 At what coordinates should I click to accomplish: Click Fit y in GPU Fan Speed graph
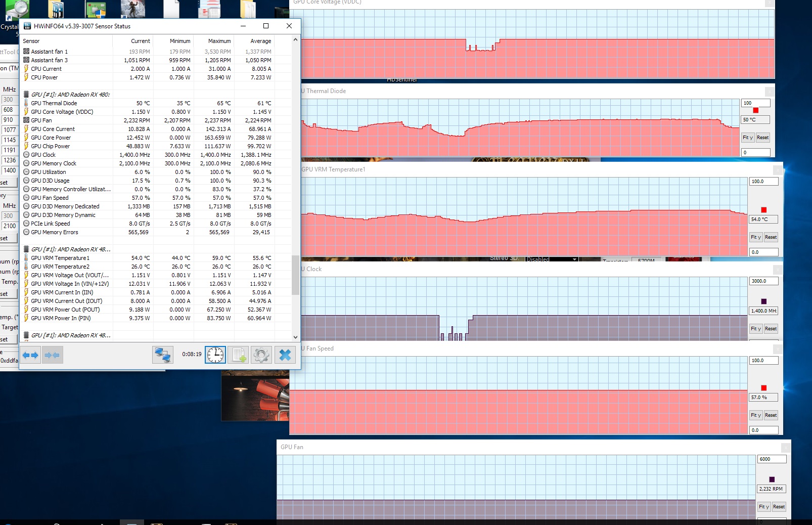pos(756,415)
